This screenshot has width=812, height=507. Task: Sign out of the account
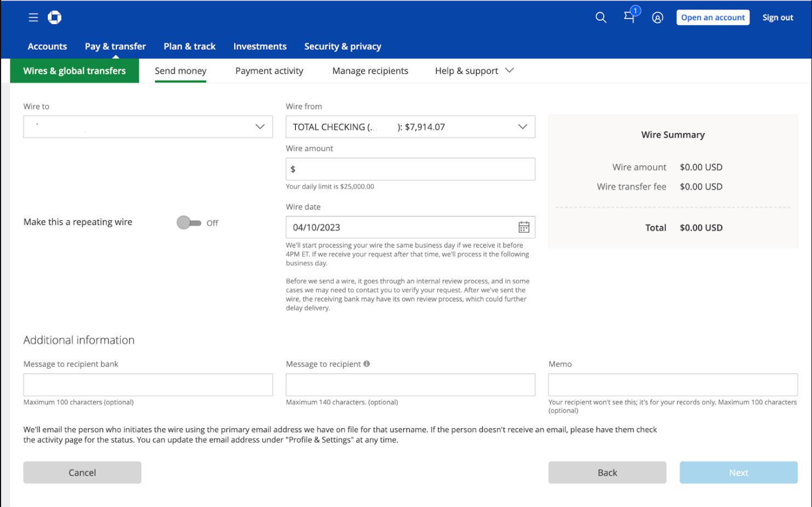pos(777,17)
